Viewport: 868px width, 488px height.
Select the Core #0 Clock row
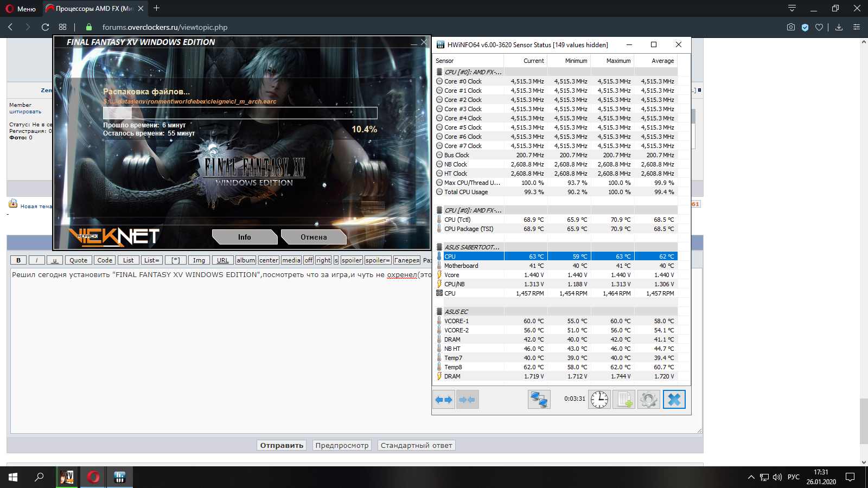pyautogui.click(x=556, y=81)
